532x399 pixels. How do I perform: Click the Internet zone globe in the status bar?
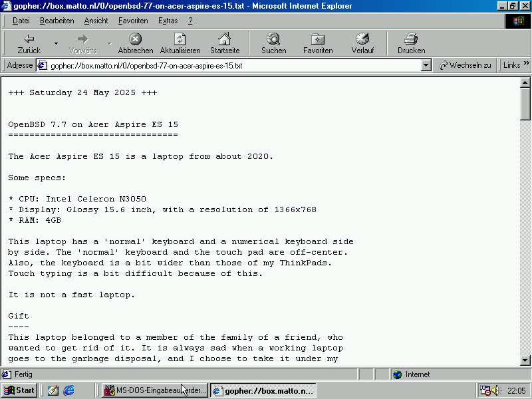point(397,374)
